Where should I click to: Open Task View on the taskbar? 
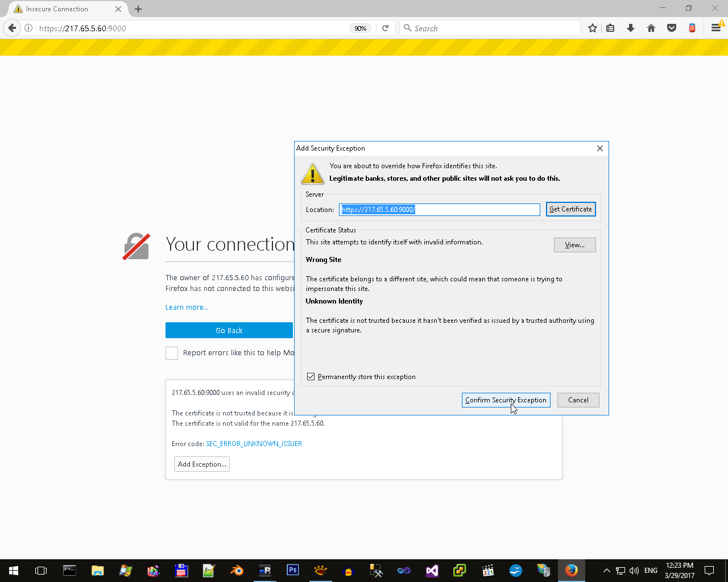point(41,571)
